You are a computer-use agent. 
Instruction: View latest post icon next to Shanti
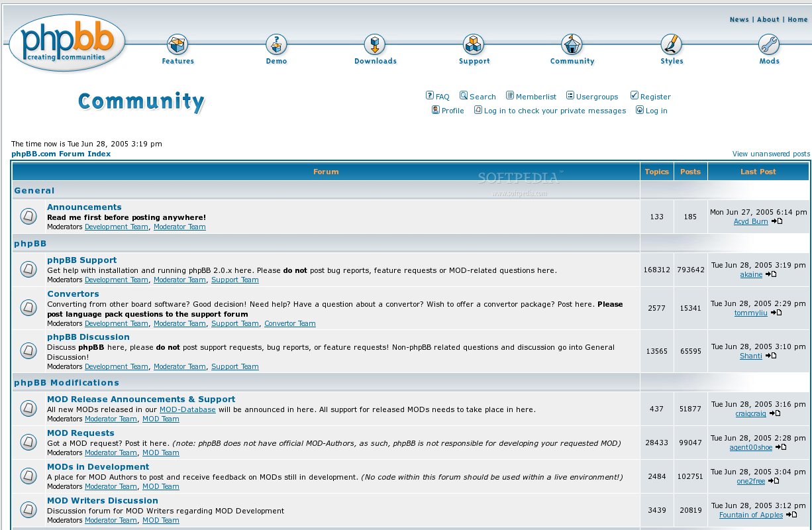tap(771, 356)
